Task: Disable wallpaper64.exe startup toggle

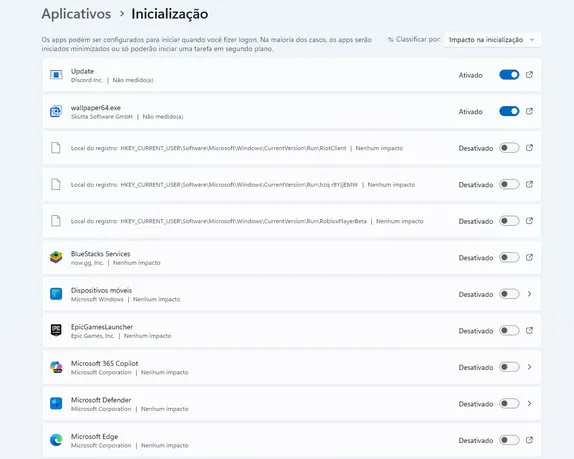Action: [509, 111]
